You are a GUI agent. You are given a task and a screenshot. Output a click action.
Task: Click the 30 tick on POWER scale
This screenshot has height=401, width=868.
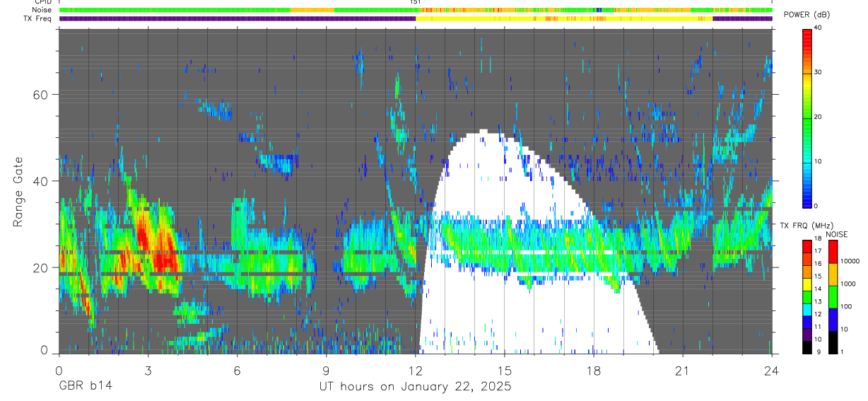click(819, 72)
